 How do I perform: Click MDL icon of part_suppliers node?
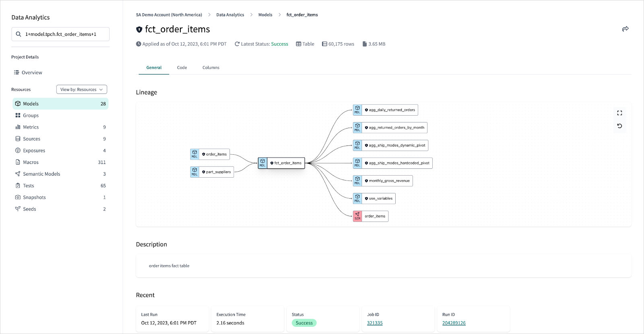pos(194,172)
